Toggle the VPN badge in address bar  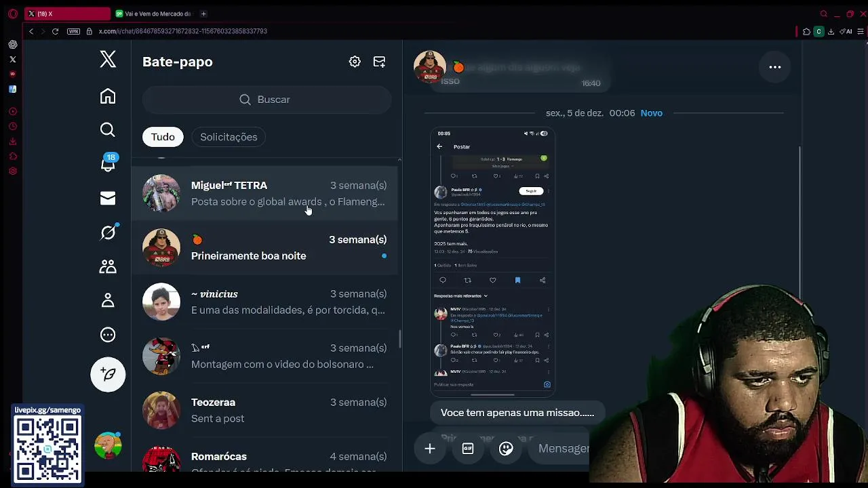tap(74, 31)
